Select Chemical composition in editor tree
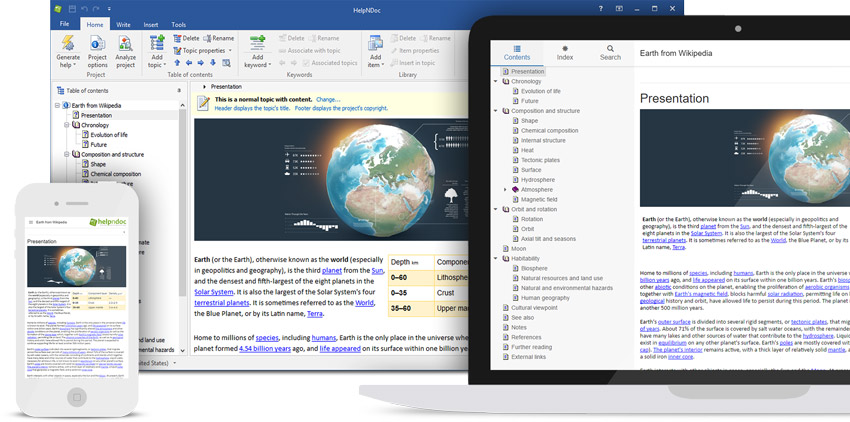Screen dimensions: 850x422 [115, 174]
